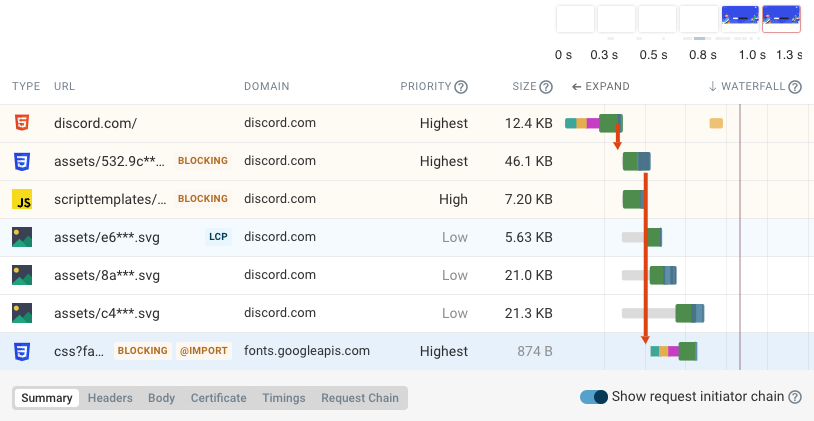Click the discord.com/ URL text
814x421 pixels.
tap(96, 124)
